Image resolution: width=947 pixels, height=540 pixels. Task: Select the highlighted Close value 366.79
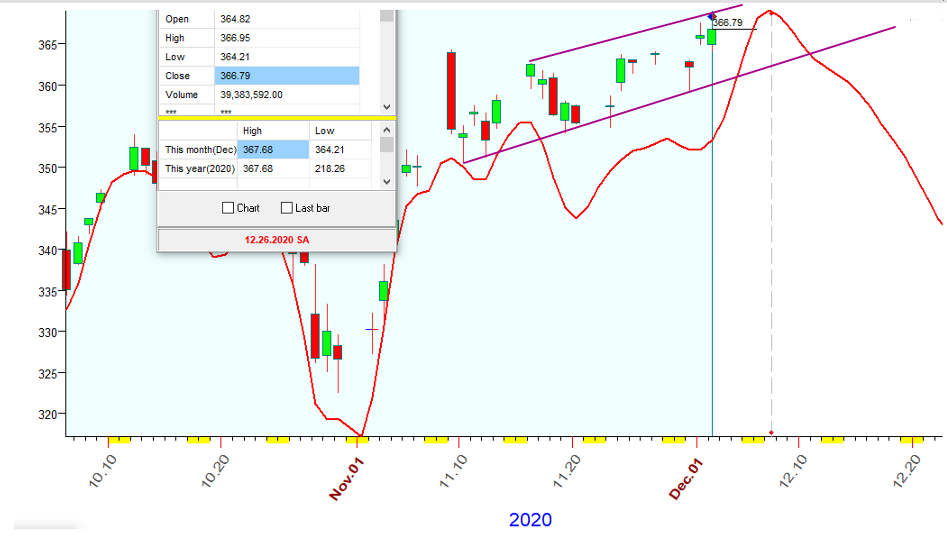point(286,76)
